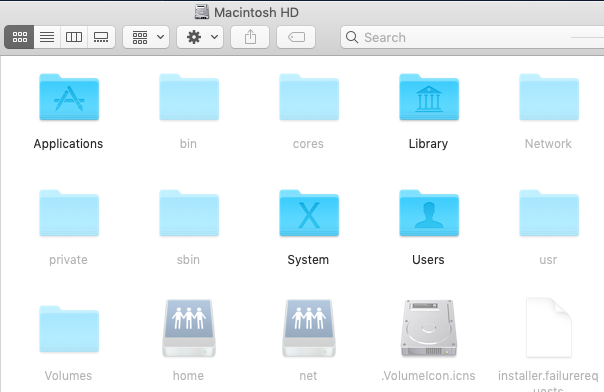Select the private folder icon
This screenshot has height=392, width=604.
69,213
